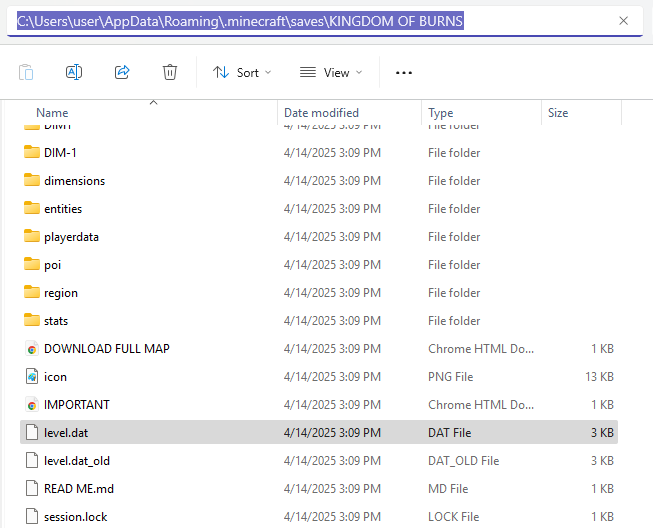This screenshot has height=532, width=653.
Task: Click the greyed-out Paste icon
Action: [26, 72]
